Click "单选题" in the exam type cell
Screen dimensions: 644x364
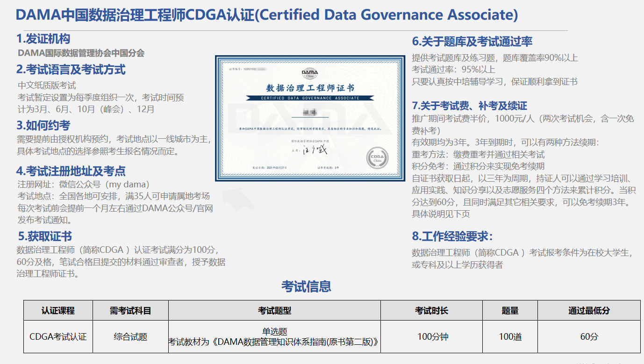tap(275, 332)
